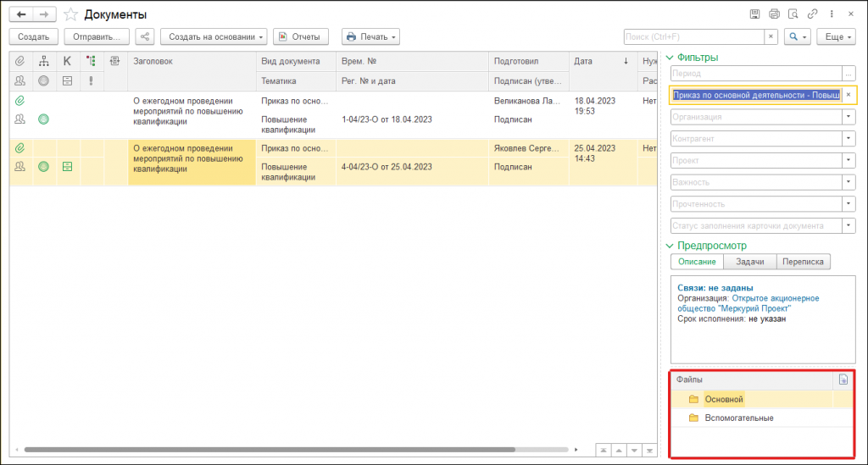This screenshot has width=868, height=465.
Task: Click the colored tree column header icon
Action: tap(92, 61)
